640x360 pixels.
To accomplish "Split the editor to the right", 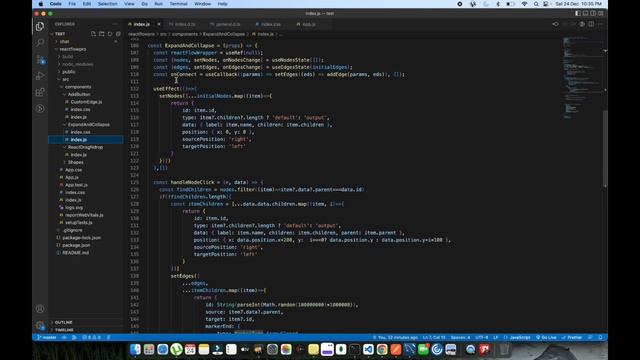I will [x=591, y=24].
